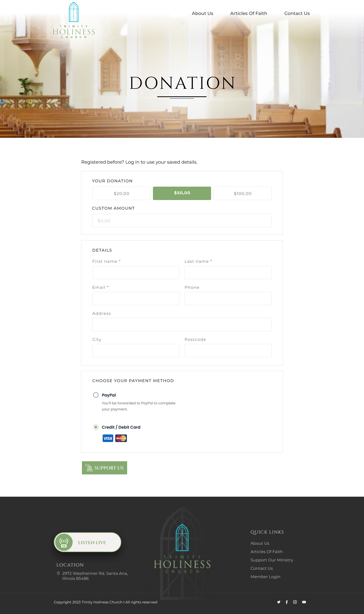Choose the $20,00 donation amount
This screenshot has height=614, width=364.
121,193
